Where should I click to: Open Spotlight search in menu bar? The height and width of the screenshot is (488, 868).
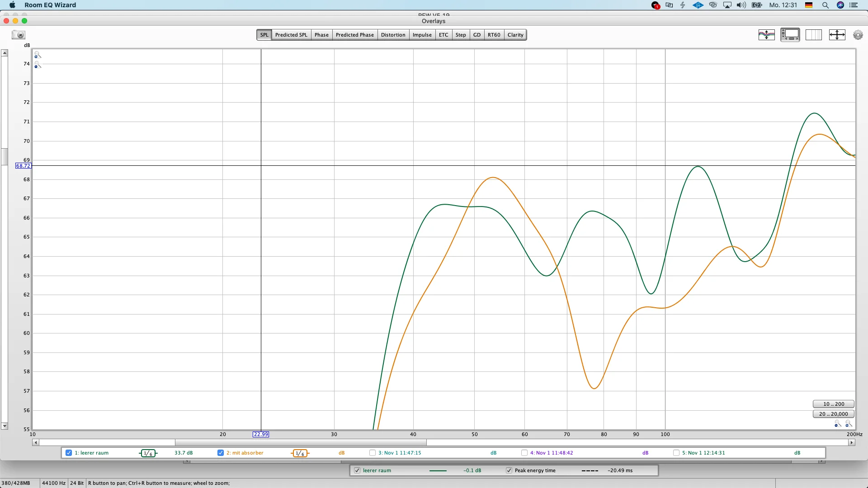[x=825, y=5]
